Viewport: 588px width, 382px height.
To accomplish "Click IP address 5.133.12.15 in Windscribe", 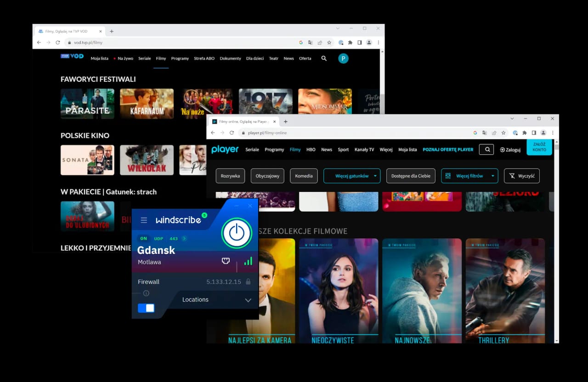I will coord(224,282).
